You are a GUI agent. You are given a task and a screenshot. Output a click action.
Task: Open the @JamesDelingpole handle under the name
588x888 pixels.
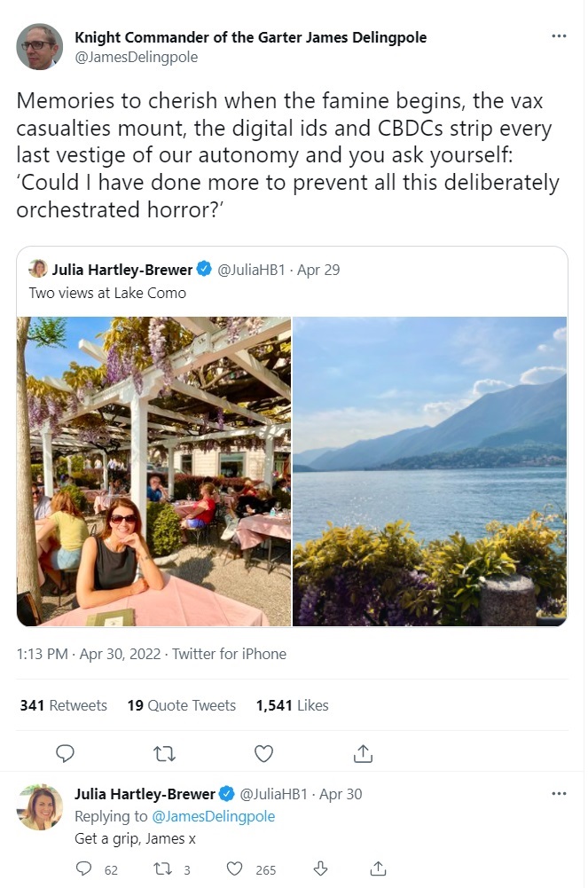[x=136, y=57]
